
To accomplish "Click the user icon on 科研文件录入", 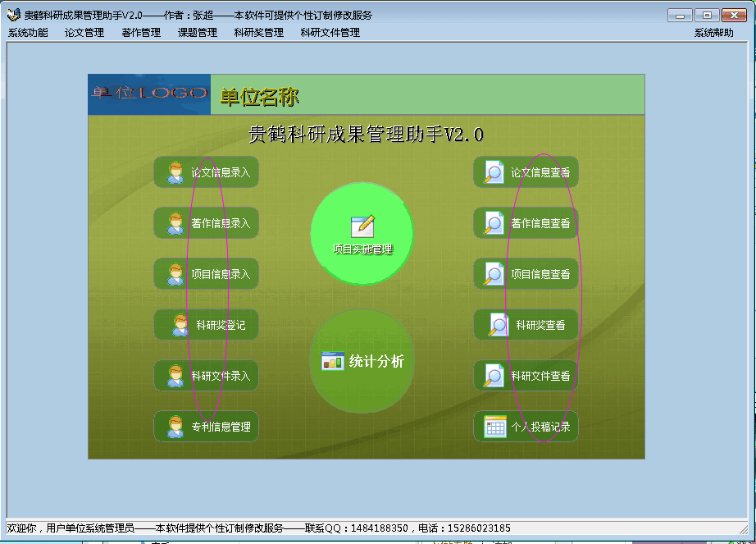I will coord(175,376).
